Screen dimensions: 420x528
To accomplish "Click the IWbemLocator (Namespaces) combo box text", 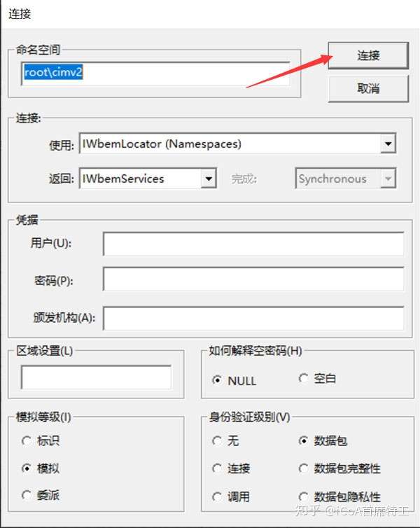I will (162, 144).
